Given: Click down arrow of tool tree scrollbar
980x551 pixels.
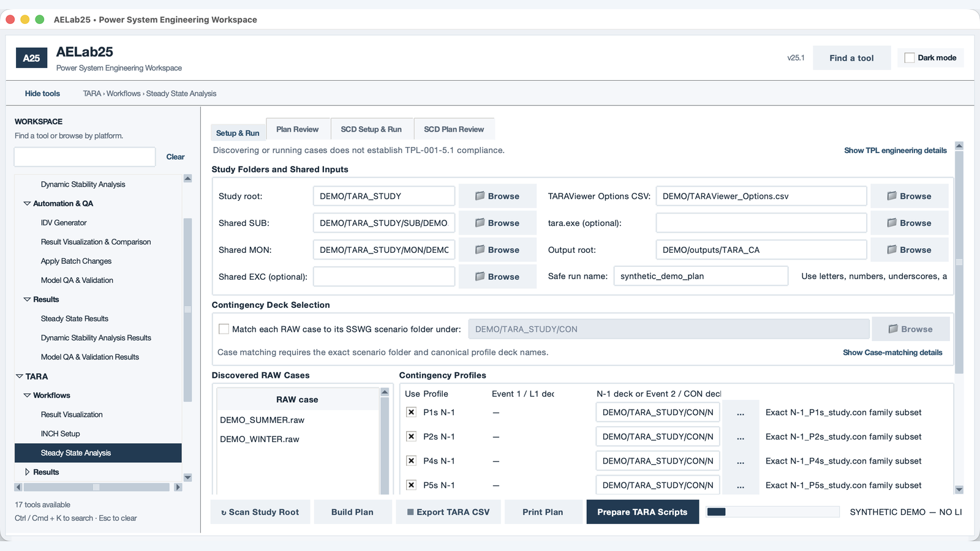Looking at the screenshot, I should [188, 478].
